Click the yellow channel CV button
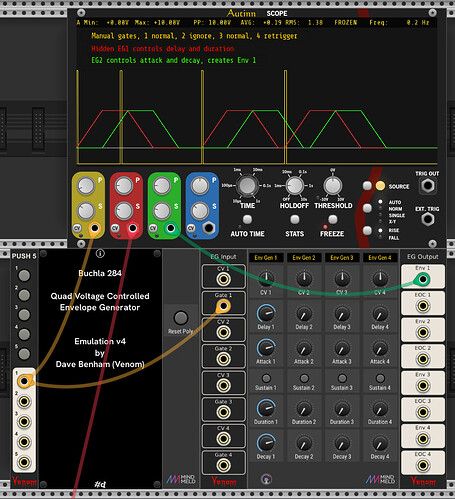Viewport: 455px width, 499px height. pos(77,228)
